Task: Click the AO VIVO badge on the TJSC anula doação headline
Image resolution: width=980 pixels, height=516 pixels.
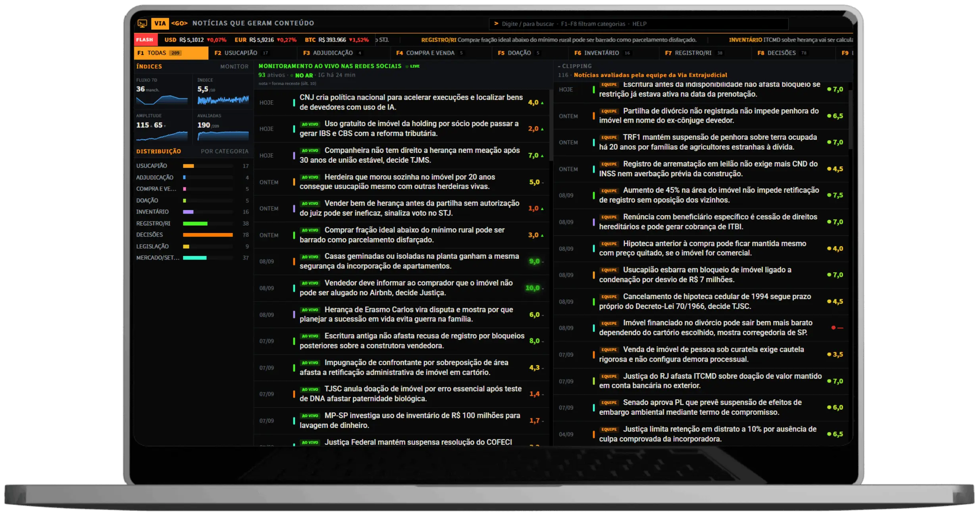Action: pos(310,389)
